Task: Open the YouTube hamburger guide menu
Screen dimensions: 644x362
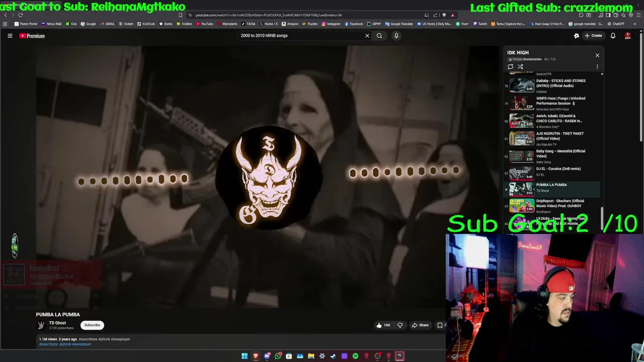Action: (10, 36)
